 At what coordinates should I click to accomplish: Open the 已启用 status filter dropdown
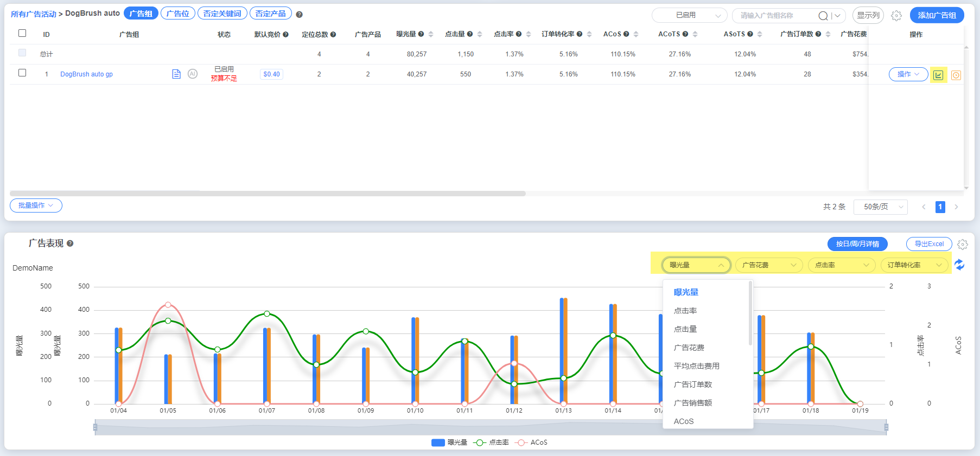click(689, 15)
